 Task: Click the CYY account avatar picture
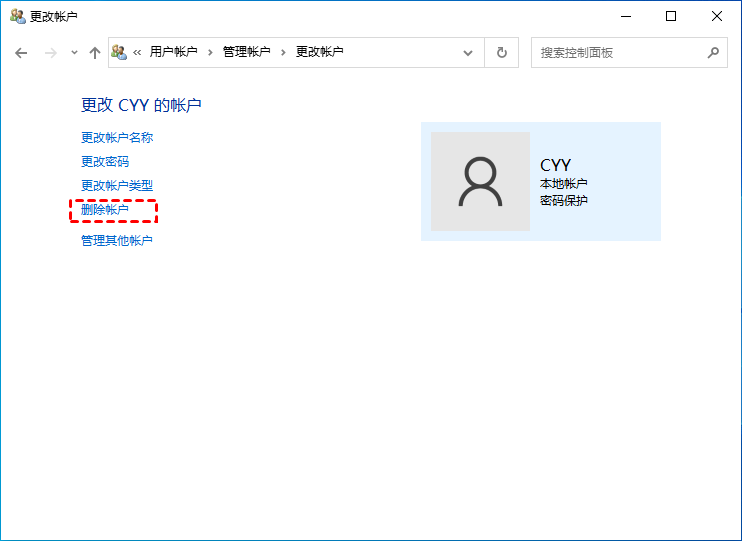pyautogui.click(x=480, y=182)
